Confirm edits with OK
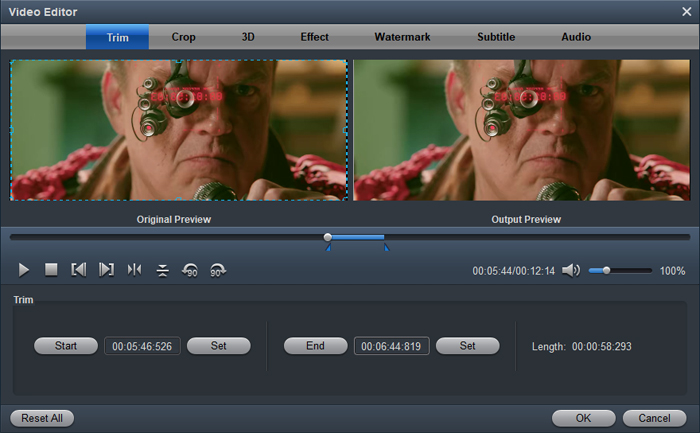 tap(583, 418)
